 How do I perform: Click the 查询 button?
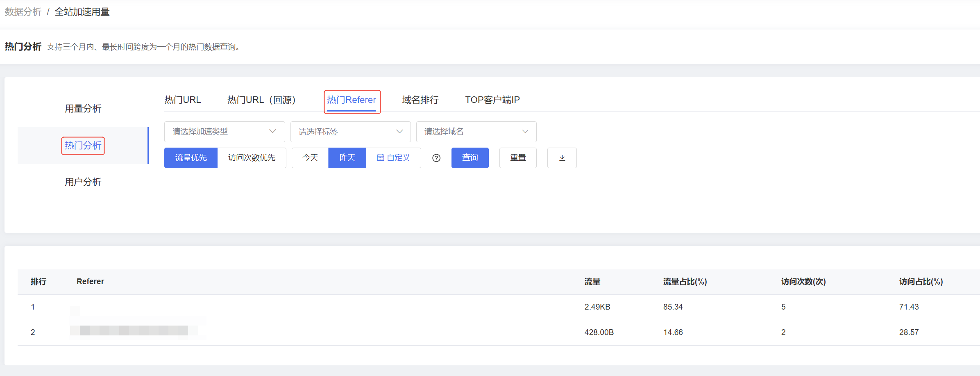tap(470, 158)
